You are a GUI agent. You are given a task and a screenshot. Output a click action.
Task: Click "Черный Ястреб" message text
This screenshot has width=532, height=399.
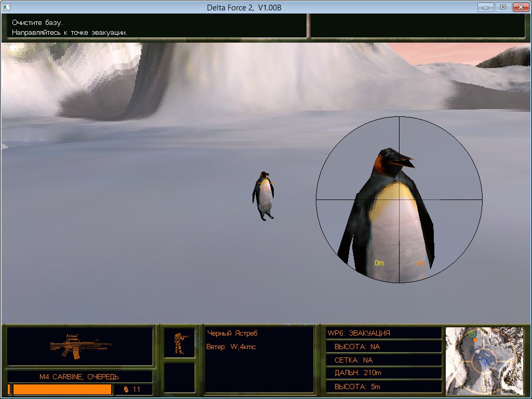(x=232, y=333)
